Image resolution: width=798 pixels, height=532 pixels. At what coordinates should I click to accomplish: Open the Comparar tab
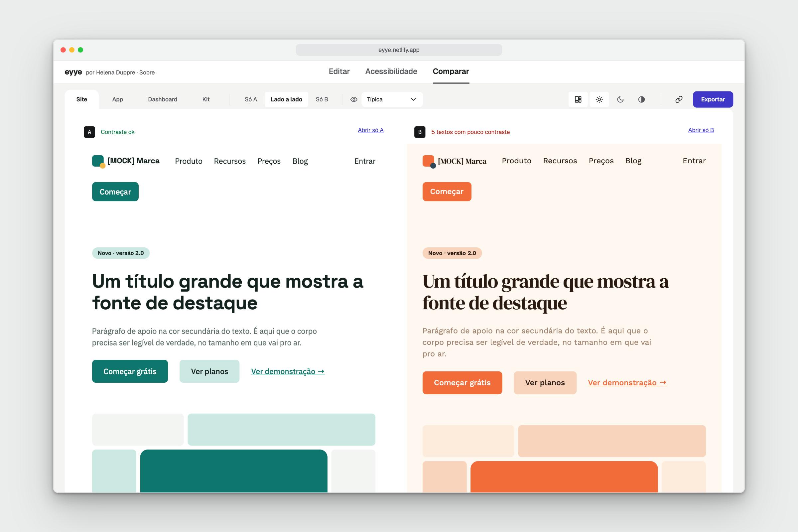(451, 71)
